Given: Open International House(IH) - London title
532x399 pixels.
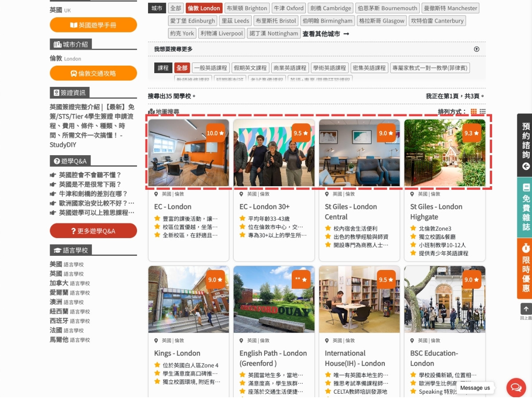Looking at the screenshot, I should click(x=355, y=358).
